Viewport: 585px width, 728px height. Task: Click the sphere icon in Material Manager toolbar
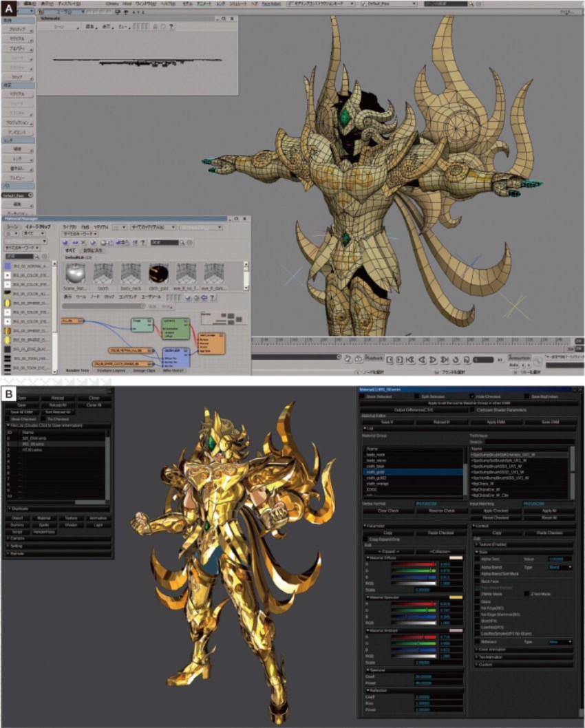pyautogui.click(x=65, y=242)
